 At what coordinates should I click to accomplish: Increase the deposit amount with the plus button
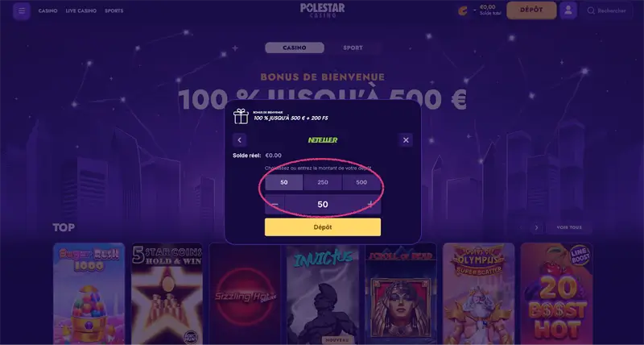click(x=371, y=205)
